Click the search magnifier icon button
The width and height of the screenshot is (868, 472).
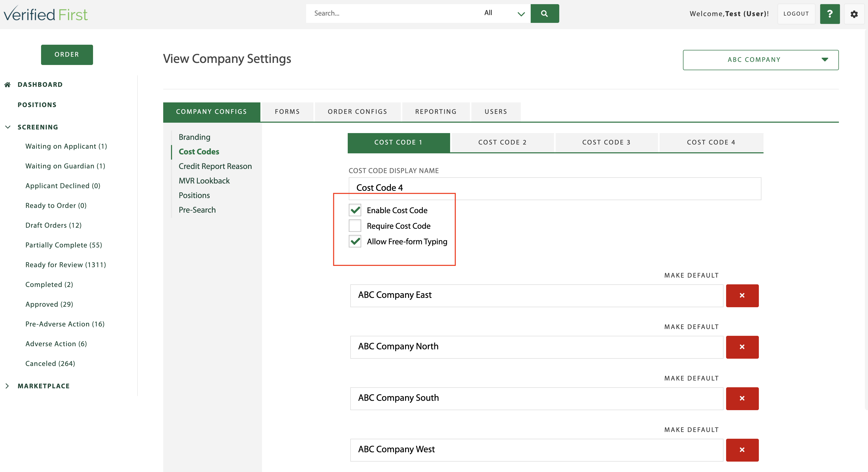[544, 14]
